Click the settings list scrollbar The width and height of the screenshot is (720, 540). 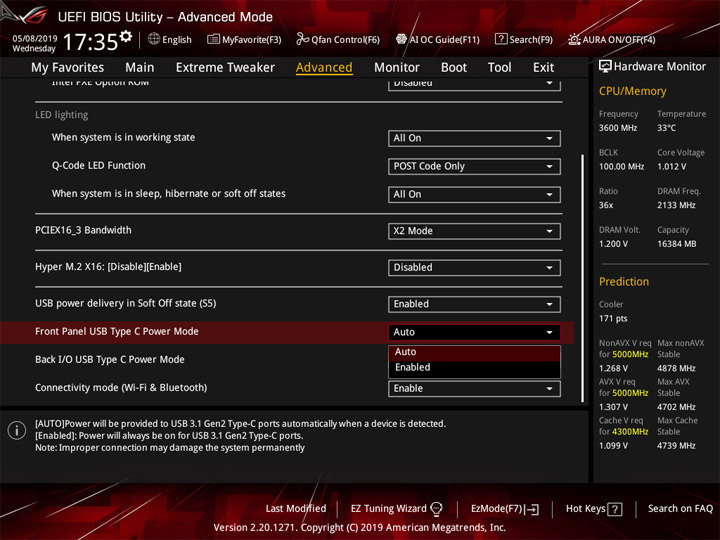582,278
